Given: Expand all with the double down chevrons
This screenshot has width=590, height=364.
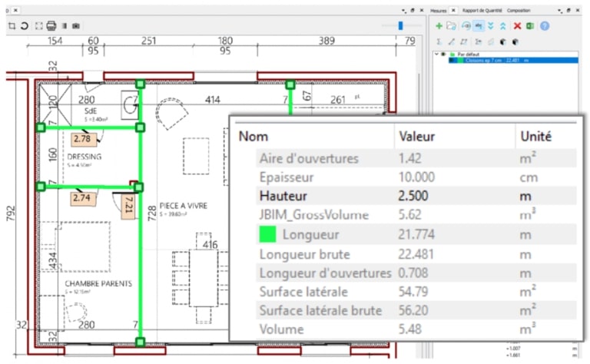Looking at the screenshot, I should pos(491,26).
